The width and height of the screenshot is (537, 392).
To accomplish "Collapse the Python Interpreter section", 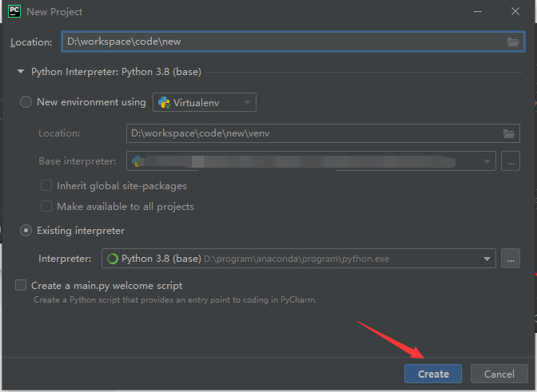I will click(21, 72).
